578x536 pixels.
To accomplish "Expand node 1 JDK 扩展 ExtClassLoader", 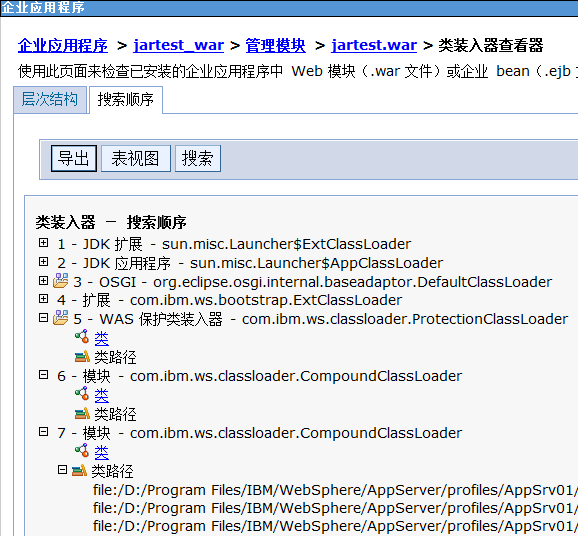I will [43, 243].
